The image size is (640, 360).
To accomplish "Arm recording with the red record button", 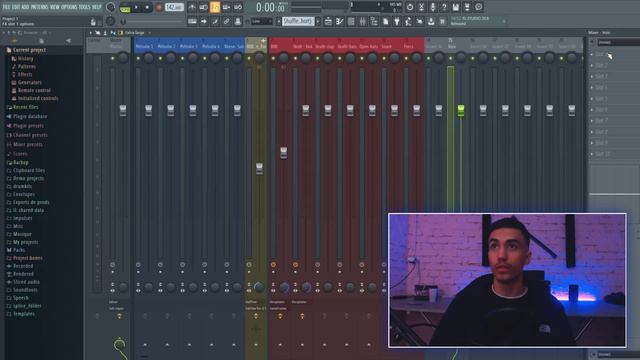I will point(159,7).
